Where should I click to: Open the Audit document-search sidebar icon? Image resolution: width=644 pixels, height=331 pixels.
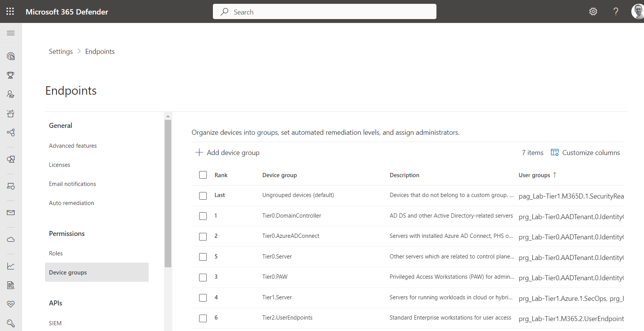(11, 285)
